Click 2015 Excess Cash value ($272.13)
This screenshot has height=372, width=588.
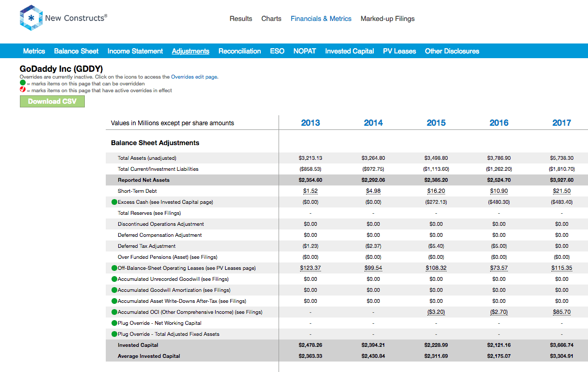point(436,202)
